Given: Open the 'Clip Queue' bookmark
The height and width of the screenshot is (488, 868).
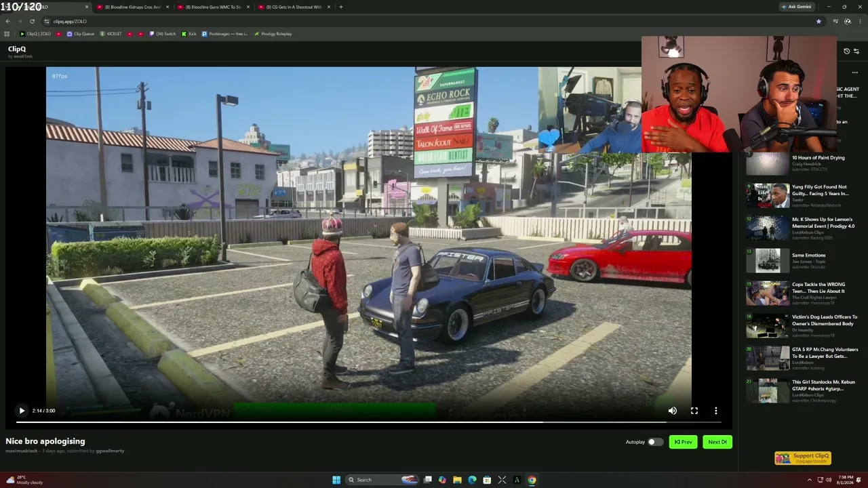Looking at the screenshot, I should tap(81, 34).
